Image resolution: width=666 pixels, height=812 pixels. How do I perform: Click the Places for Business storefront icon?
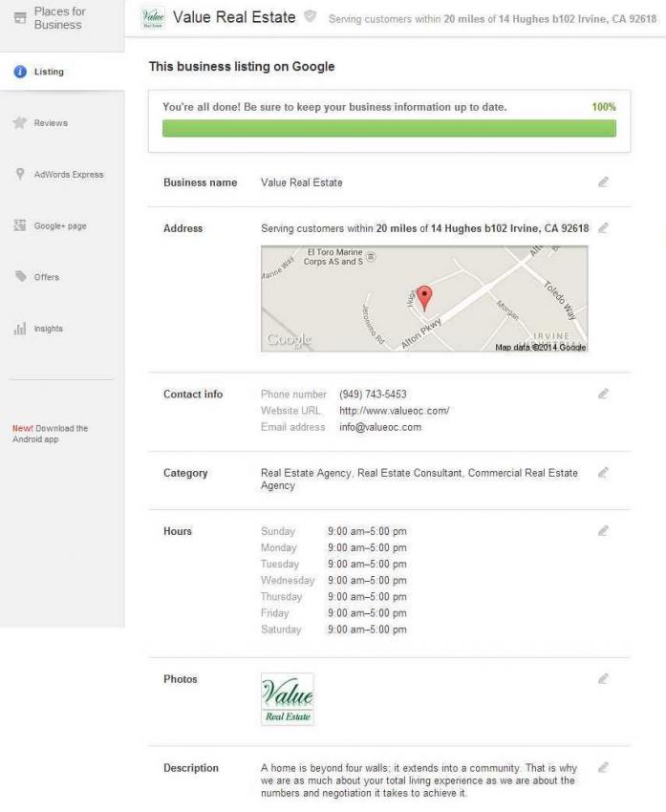pos(20,18)
